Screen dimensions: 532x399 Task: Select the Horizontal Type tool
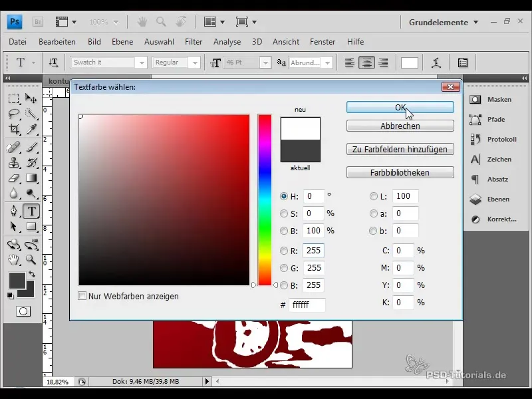[x=31, y=211]
